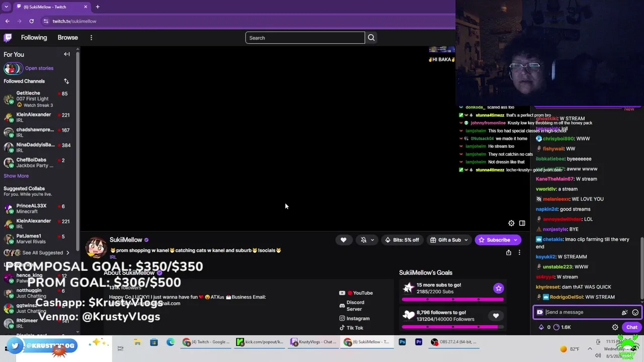Screen dimensions: 644x362
Task: Follow via the followers goal heart button
Action: pyautogui.click(x=496, y=316)
